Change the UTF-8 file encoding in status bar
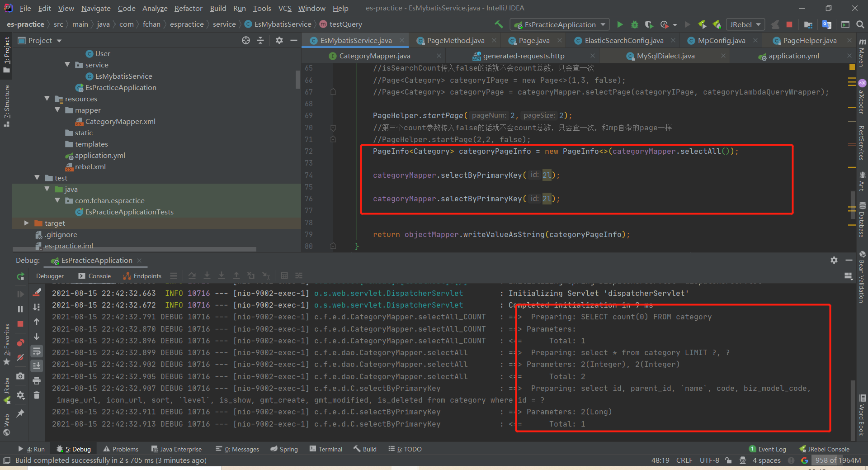 point(709,460)
